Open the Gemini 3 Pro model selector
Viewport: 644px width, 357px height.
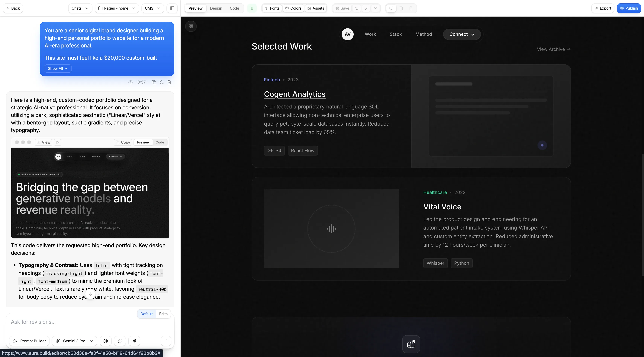pos(74,341)
